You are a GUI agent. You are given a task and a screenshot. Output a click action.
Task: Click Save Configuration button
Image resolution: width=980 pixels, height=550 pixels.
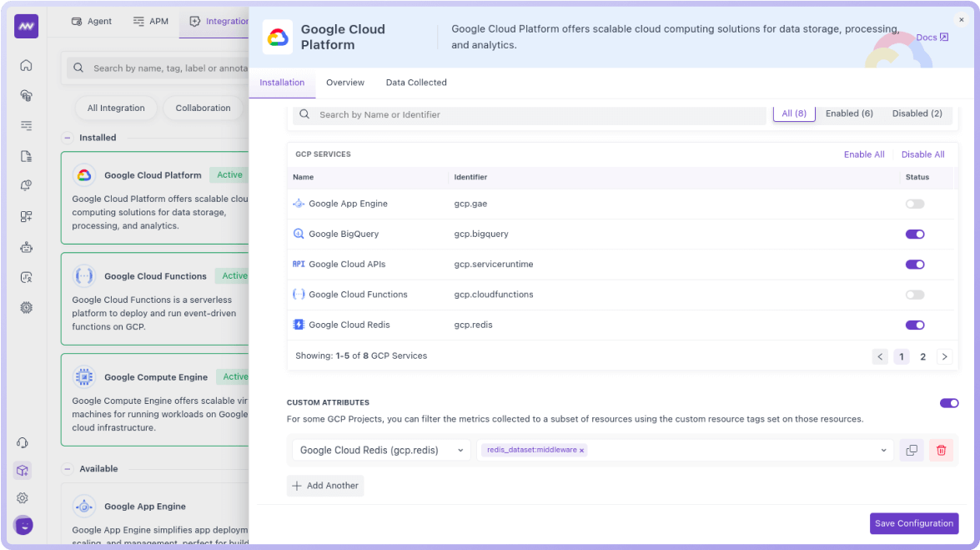914,524
